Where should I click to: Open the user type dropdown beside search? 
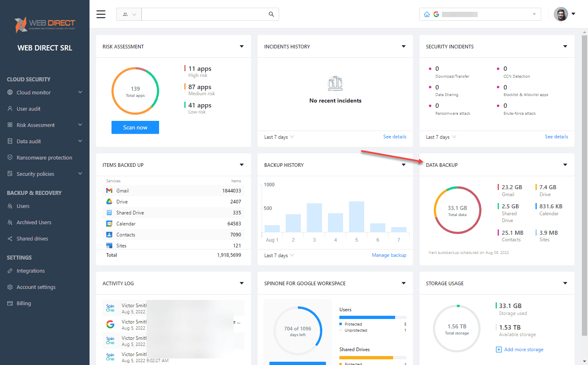pyautogui.click(x=129, y=14)
